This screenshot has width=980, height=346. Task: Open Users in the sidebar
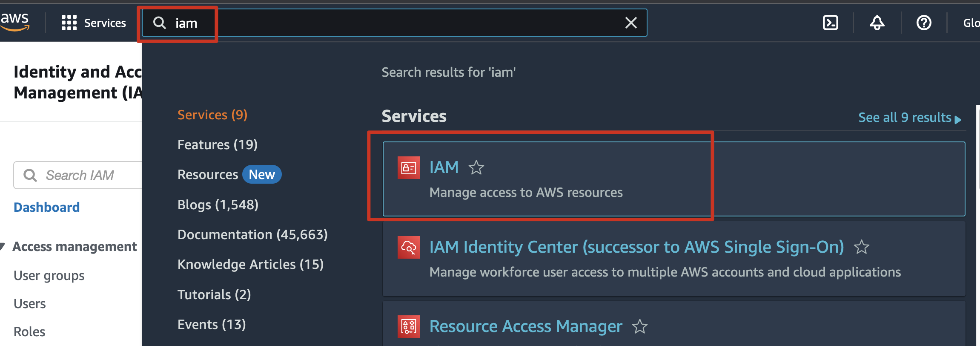pos(29,304)
